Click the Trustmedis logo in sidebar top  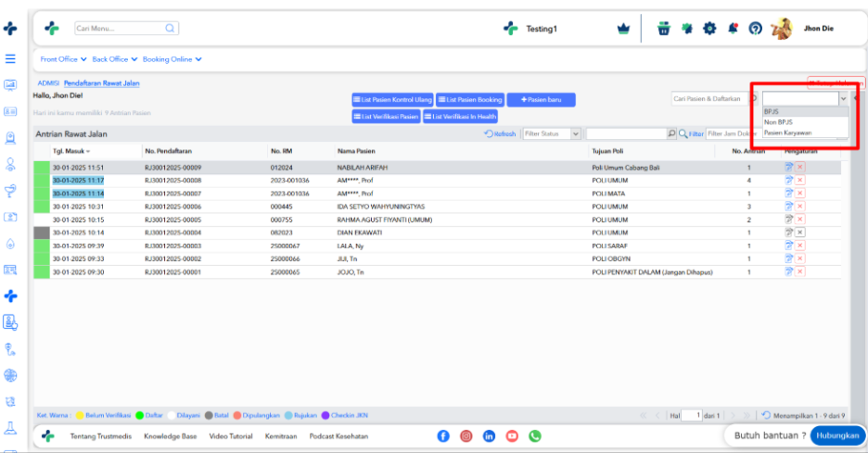(x=10, y=28)
